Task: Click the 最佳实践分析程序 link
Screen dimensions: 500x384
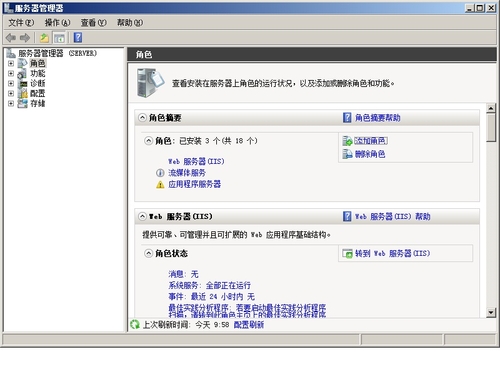Action: 247,310
